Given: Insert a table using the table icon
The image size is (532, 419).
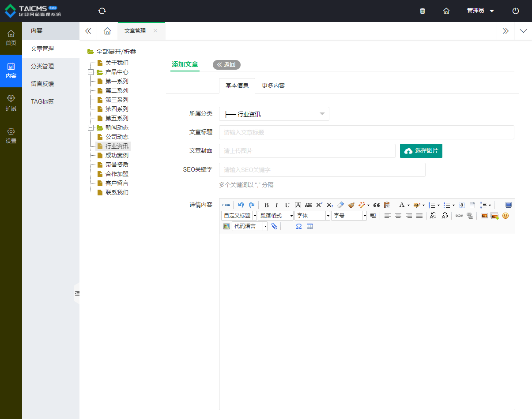Looking at the screenshot, I should click(309, 227).
